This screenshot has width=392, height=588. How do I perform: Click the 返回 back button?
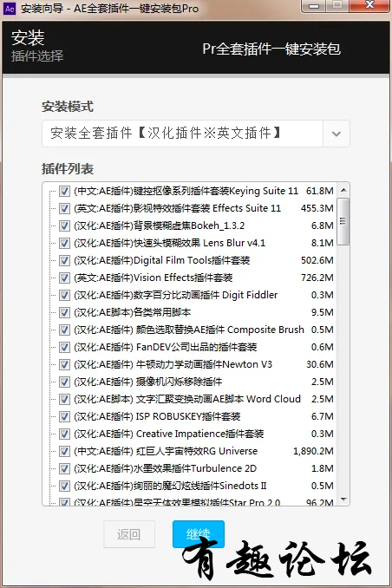pyautogui.click(x=129, y=534)
